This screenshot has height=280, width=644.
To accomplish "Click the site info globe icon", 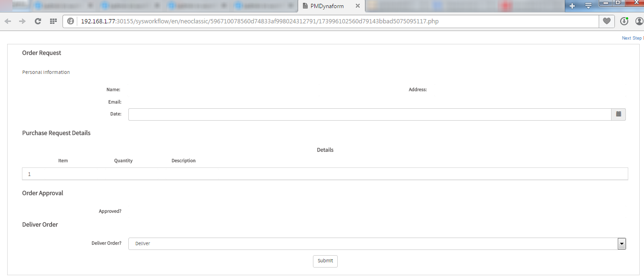I will [x=71, y=21].
